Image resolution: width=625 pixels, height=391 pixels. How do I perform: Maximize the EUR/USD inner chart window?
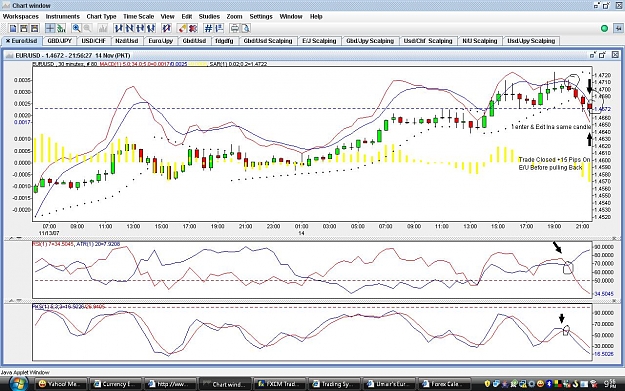pyautogui.click(x=603, y=55)
